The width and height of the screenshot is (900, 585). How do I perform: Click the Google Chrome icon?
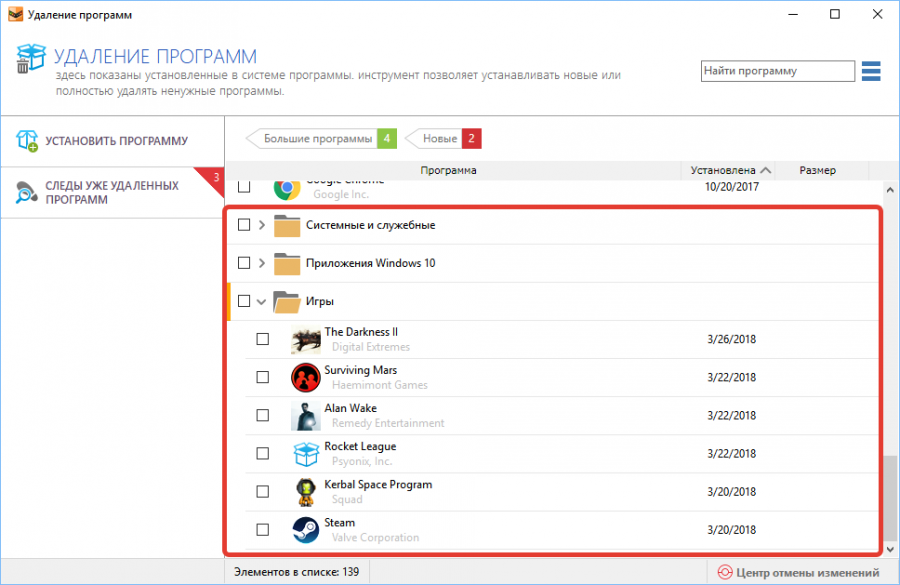pos(287,188)
